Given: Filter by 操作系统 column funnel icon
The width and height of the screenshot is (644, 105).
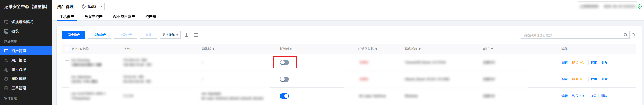Looking at the screenshot, I should [x=420, y=49].
